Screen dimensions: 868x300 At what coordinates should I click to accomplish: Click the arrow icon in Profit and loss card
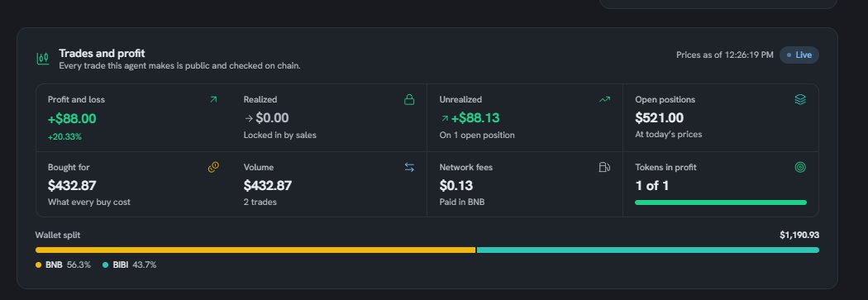(x=213, y=100)
